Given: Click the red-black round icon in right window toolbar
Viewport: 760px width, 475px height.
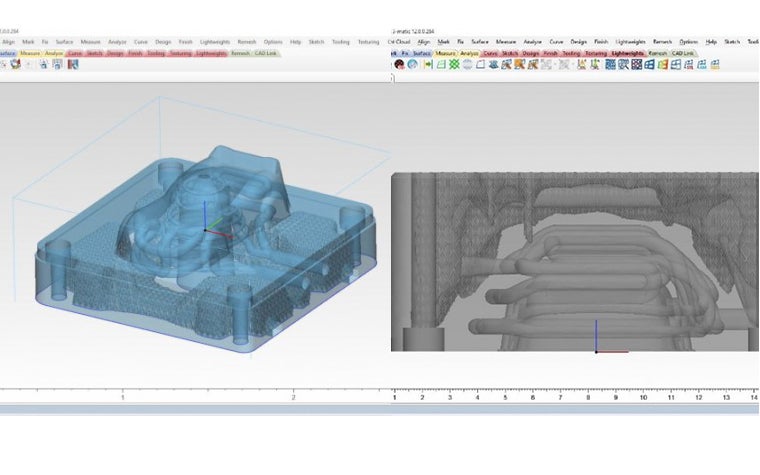Looking at the screenshot, I should pos(400,64).
